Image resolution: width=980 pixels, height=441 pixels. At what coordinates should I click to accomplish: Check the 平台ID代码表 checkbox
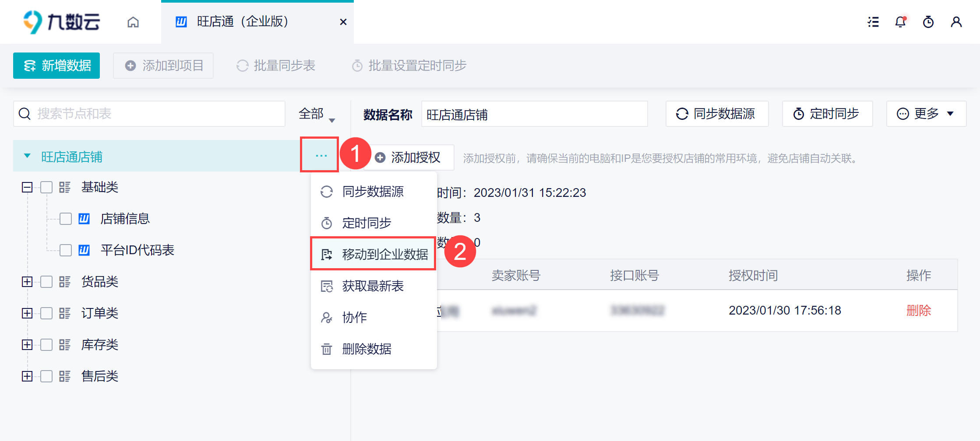coord(66,250)
